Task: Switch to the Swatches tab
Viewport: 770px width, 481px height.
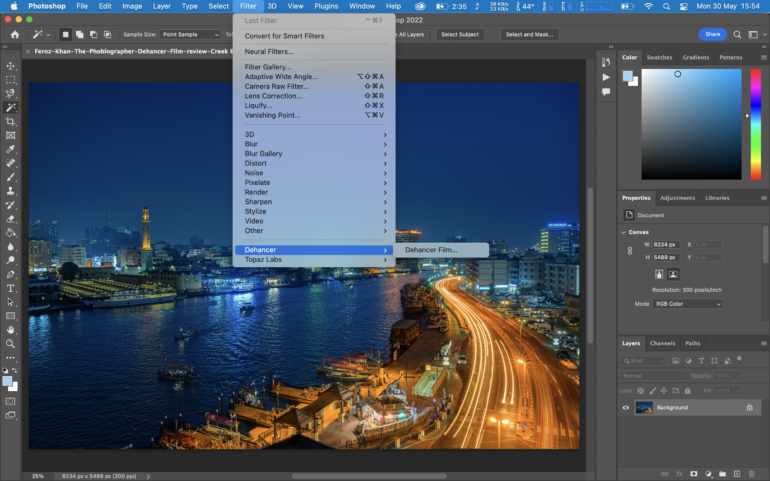Action: [x=659, y=57]
